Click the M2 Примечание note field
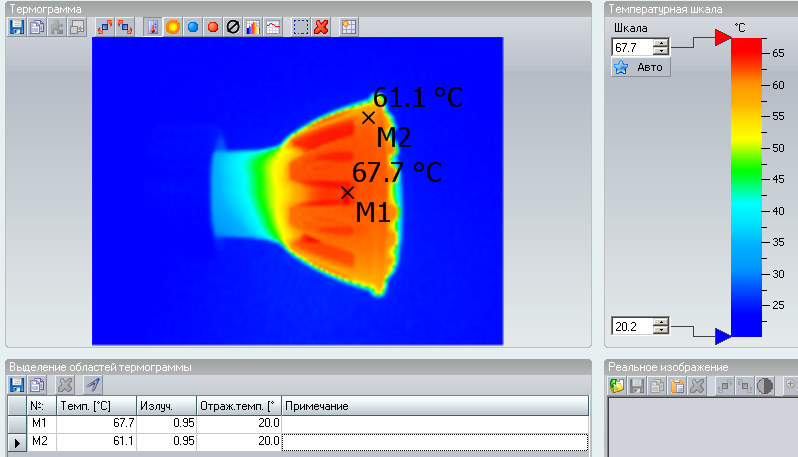 point(435,442)
